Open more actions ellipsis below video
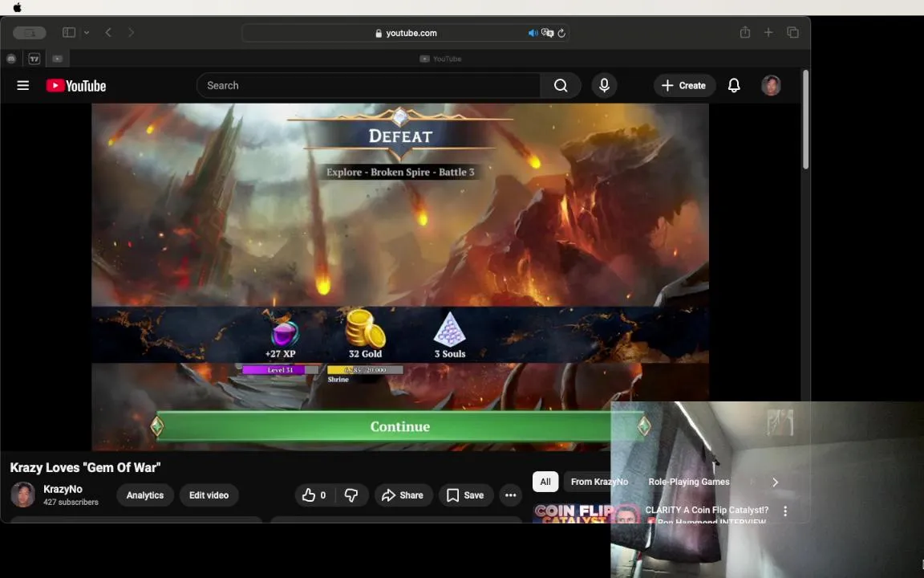Image resolution: width=924 pixels, height=578 pixels. [510, 495]
